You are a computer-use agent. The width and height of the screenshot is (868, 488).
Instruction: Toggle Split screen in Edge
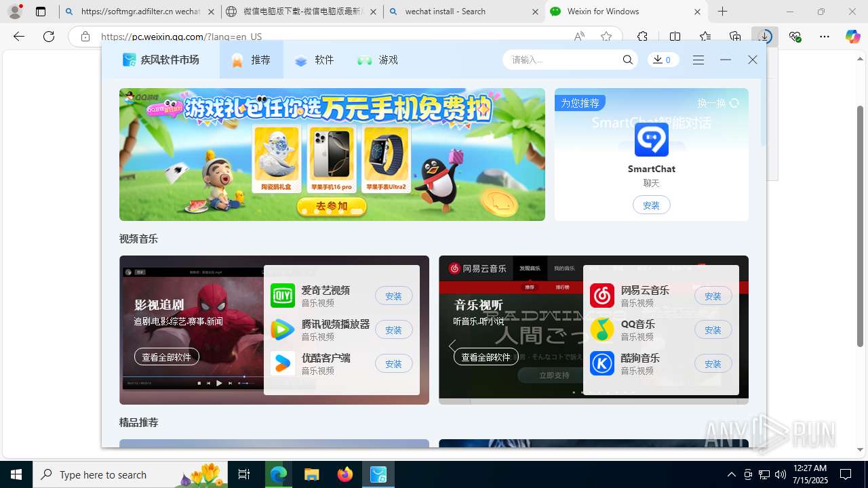[x=675, y=37]
